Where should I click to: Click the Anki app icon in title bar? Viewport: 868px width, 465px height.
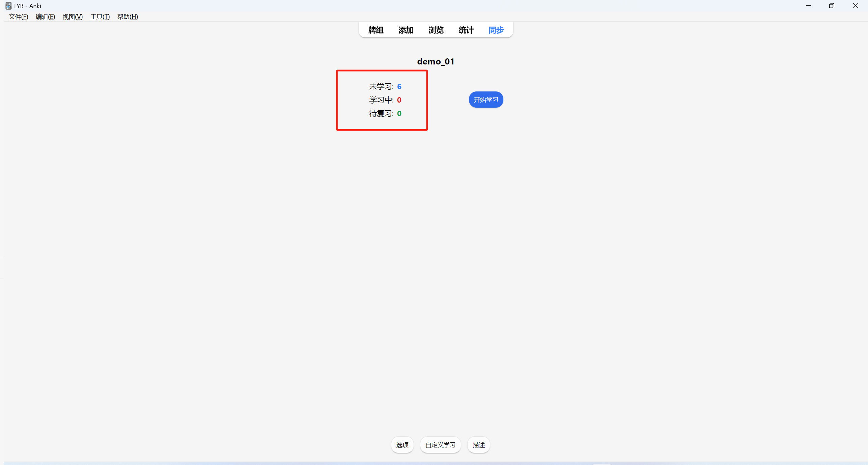click(x=8, y=6)
